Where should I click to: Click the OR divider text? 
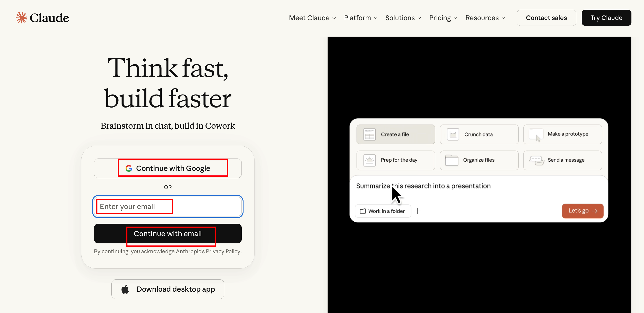pos(168,187)
